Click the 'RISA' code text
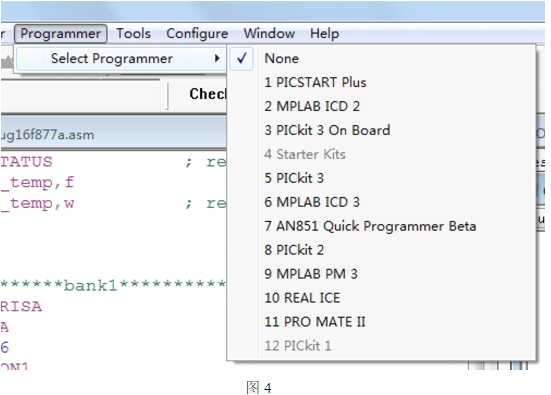Viewport: 551px width, 395px height. tap(21, 306)
